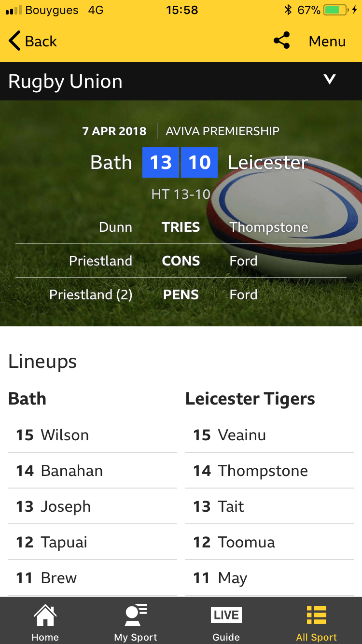Tap the Bluetooth status icon
Viewport: 362px width, 644px height.
coord(288,10)
